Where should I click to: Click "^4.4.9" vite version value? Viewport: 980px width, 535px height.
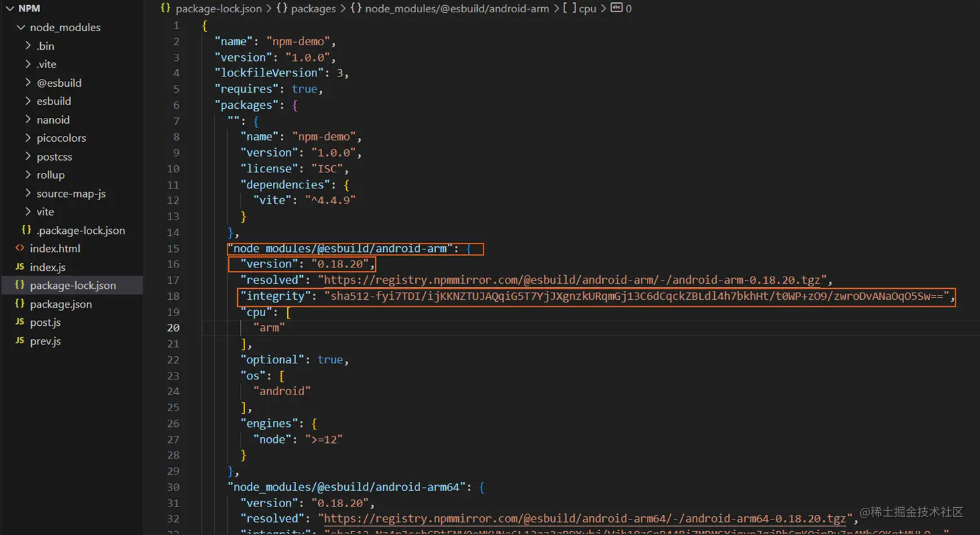330,200
